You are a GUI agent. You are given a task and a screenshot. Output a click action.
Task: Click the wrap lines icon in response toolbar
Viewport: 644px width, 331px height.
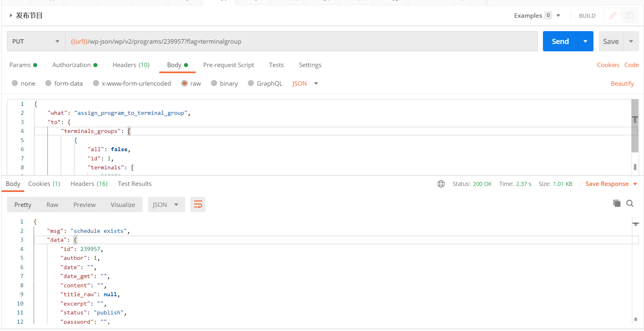pos(198,205)
